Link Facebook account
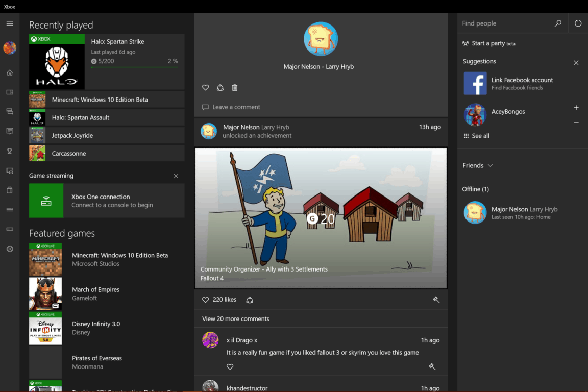Viewport: 588px width, 392px height. pyautogui.click(x=522, y=83)
